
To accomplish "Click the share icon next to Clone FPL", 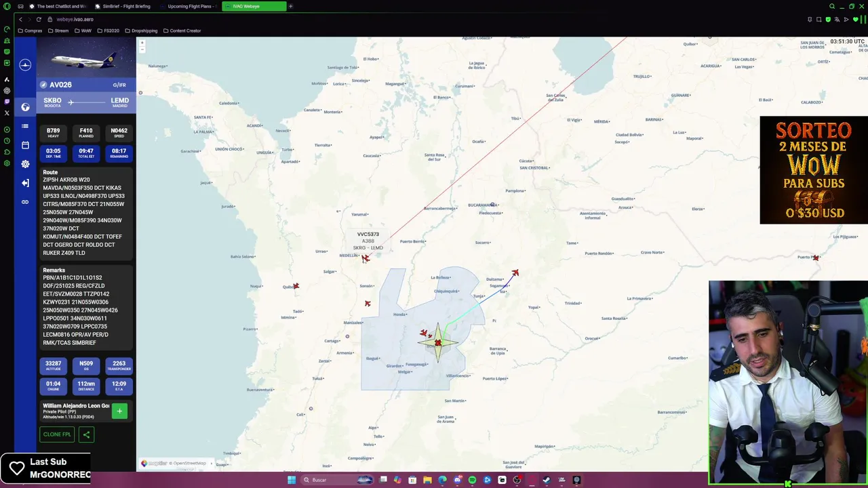I will click(86, 434).
